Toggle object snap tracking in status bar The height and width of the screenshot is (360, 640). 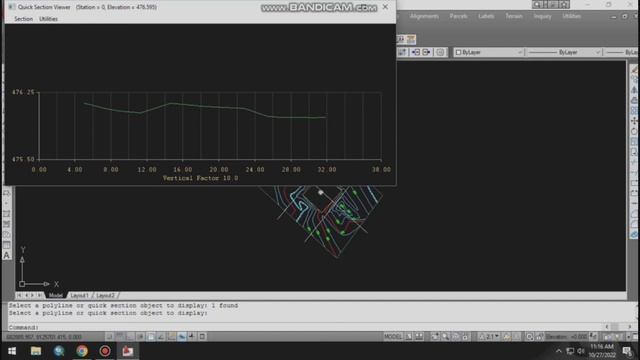click(161, 336)
